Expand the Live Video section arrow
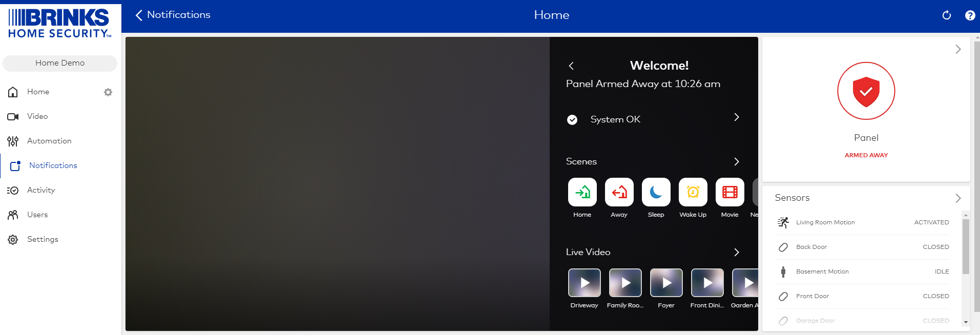Image resolution: width=980 pixels, height=335 pixels. [x=737, y=253]
